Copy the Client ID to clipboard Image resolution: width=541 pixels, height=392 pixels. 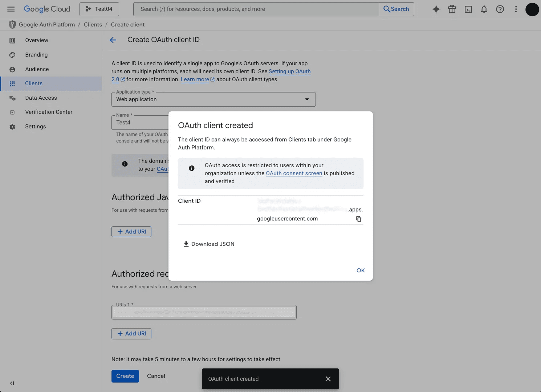pos(359,219)
